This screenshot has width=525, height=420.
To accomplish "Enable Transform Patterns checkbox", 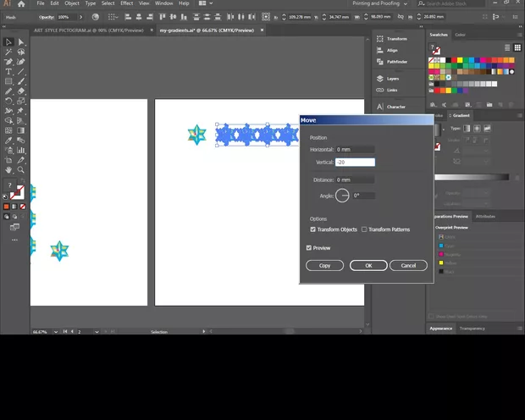I will coord(364,229).
